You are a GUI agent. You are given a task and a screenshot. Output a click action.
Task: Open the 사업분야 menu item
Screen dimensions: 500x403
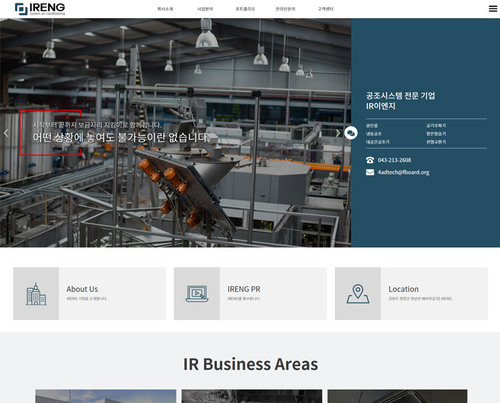point(205,9)
